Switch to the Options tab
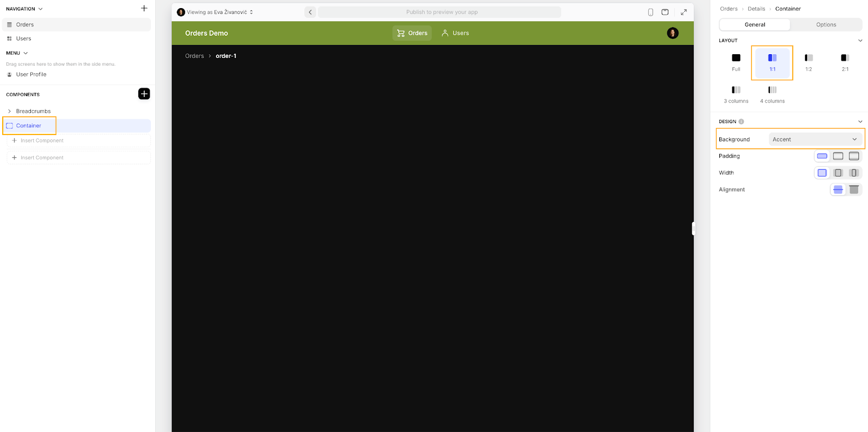868x432 pixels. tap(826, 24)
